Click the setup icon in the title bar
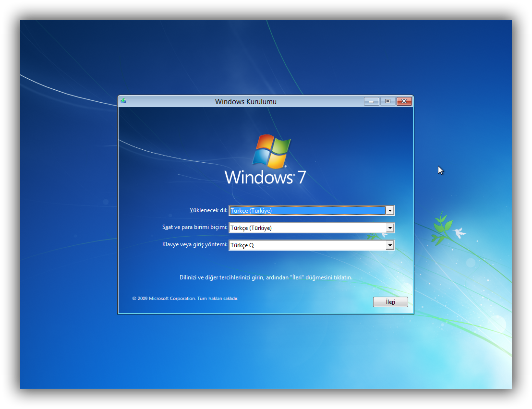The width and height of the screenshot is (532, 409). (123, 101)
